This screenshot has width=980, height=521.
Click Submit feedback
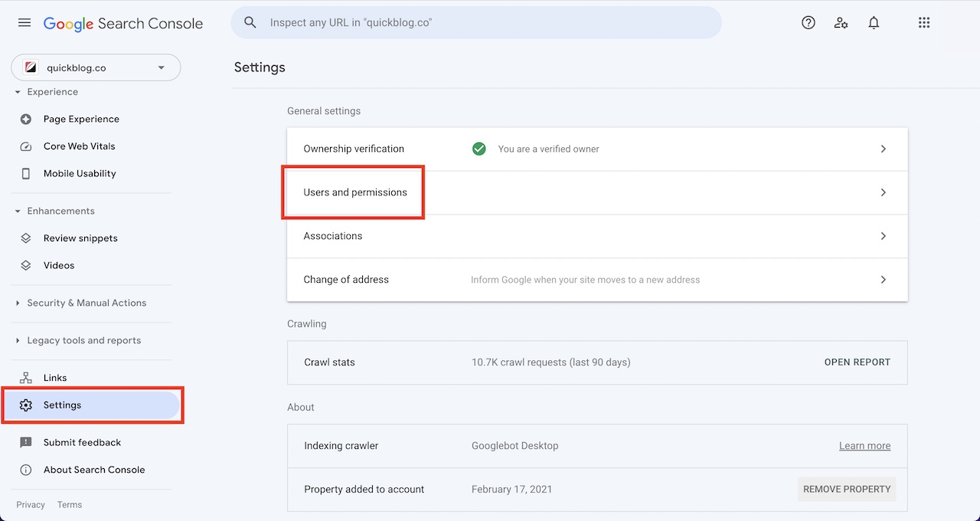click(82, 443)
